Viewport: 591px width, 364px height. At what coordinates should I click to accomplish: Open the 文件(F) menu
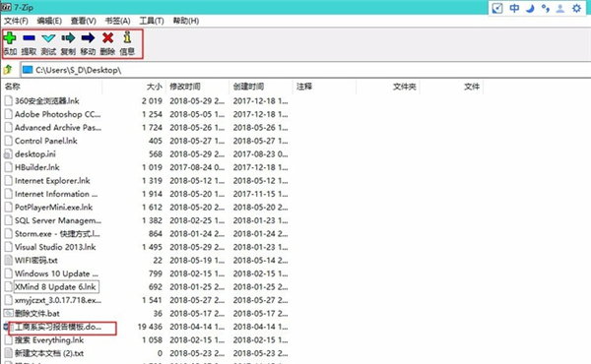(x=16, y=21)
